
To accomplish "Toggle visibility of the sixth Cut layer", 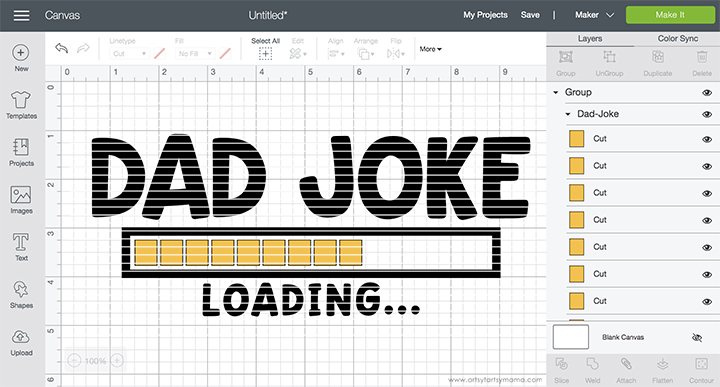I will [x=707, y=275].
